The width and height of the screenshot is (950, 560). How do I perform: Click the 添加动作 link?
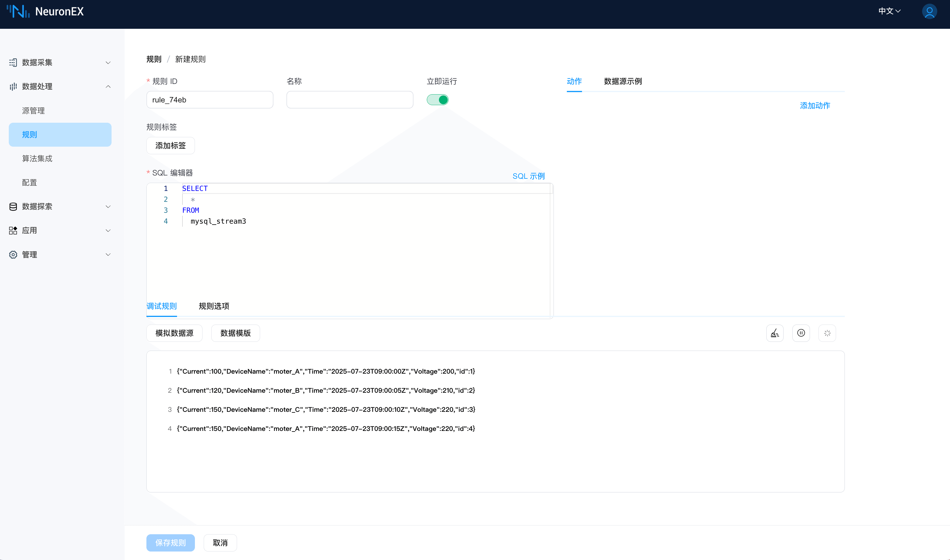815,106
